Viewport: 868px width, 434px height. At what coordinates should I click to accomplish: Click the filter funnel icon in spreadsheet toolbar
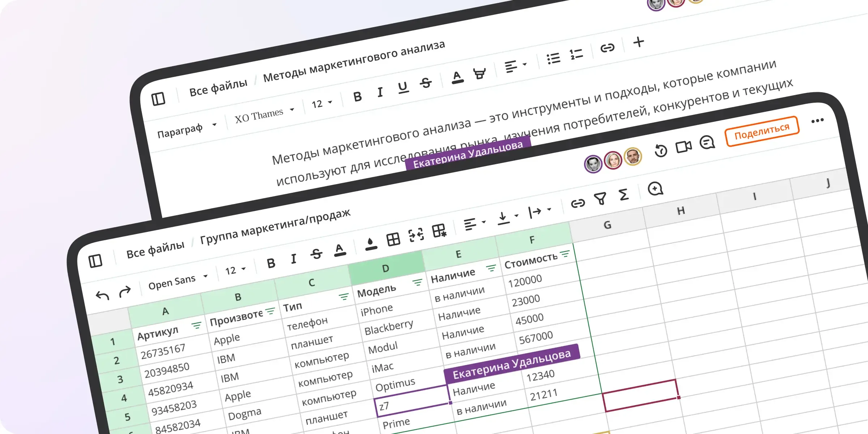(600, 199)
